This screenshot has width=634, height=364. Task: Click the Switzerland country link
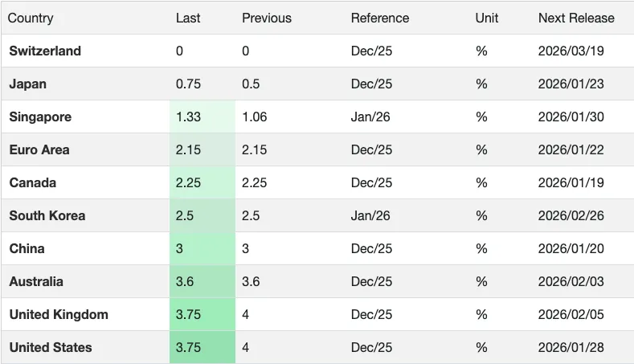click(x=45, y=51)
